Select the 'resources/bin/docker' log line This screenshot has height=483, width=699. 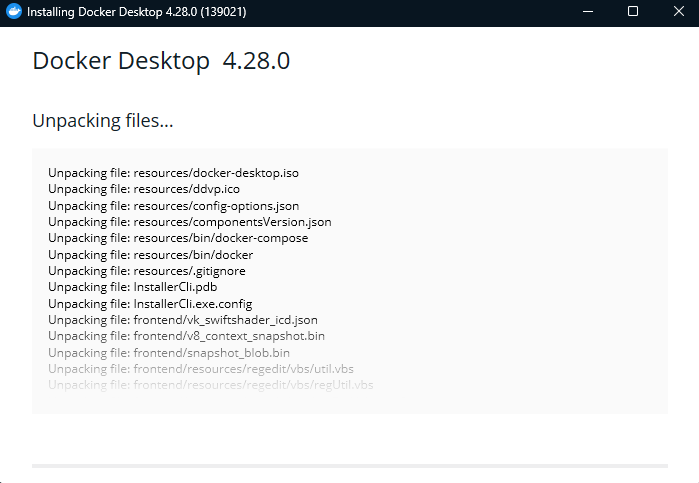(x=151, y=255)
